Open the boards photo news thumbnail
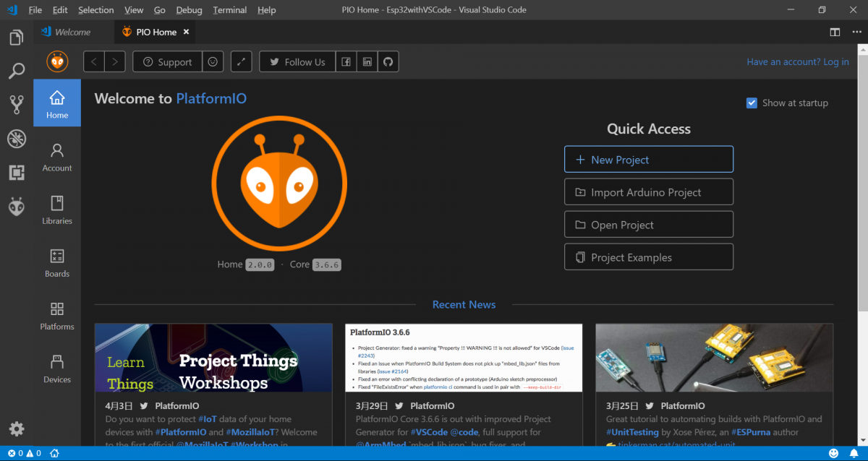The image size is (868, 461). point(714,358)
